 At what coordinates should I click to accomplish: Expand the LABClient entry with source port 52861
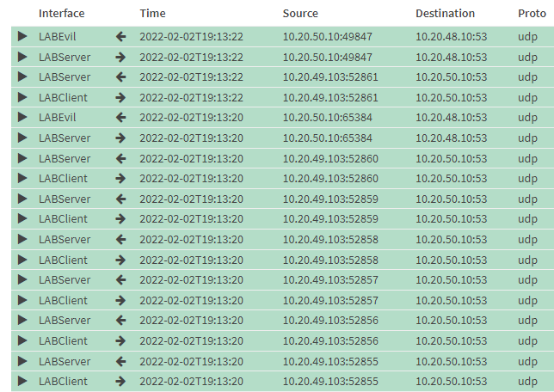[x=22, y=97]
